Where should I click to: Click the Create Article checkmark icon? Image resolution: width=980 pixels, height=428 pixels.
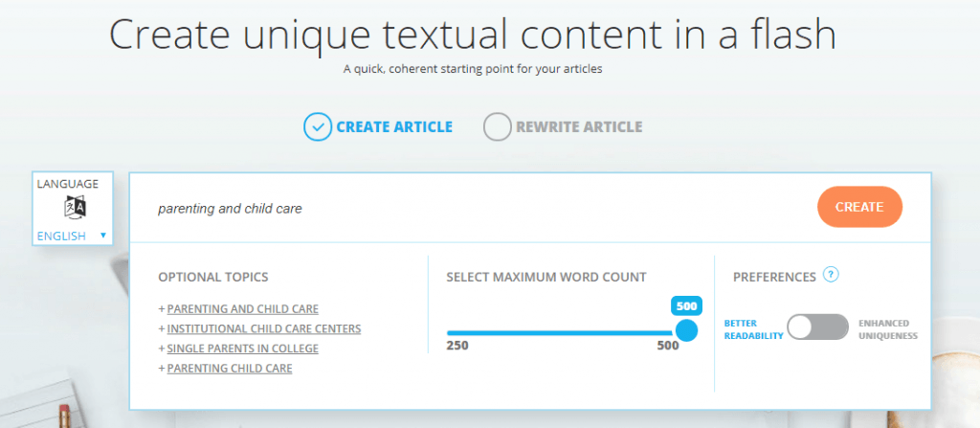click(x=317, y=126)
